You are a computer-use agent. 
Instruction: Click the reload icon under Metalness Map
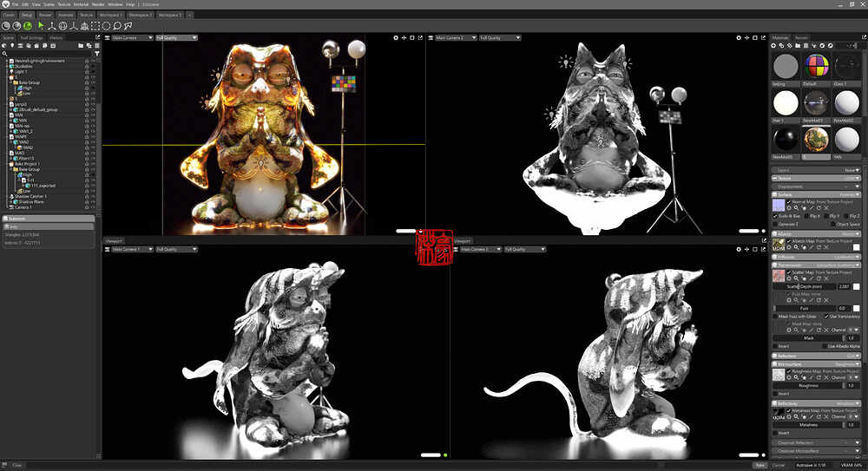coord(819,416)
